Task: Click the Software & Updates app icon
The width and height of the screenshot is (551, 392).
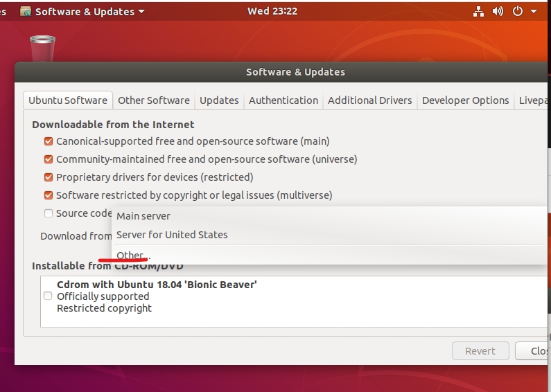Action: (x=26, y=12)
